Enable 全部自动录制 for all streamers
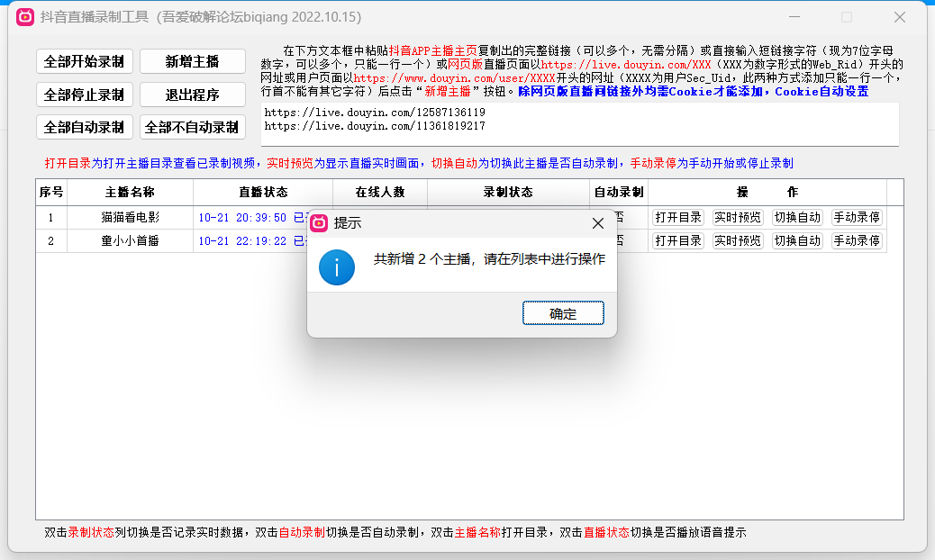 click(x=84, y=127)
